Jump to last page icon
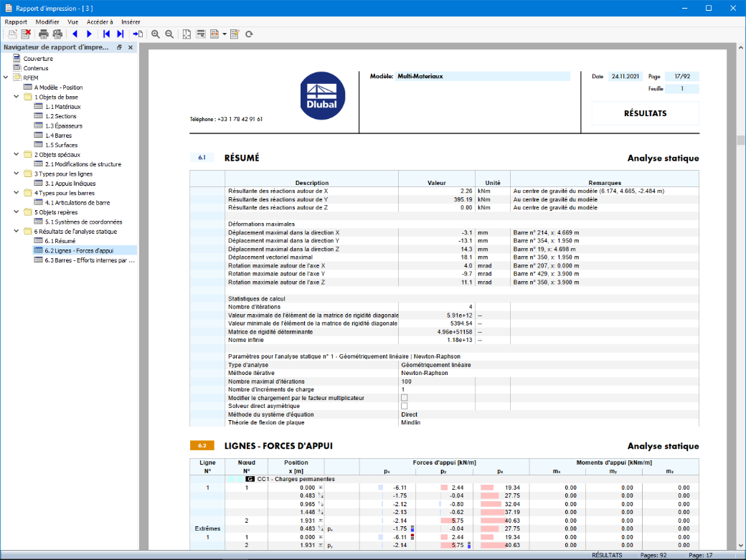The width and height of the screenshot is (746, 560). pos(121,34)
